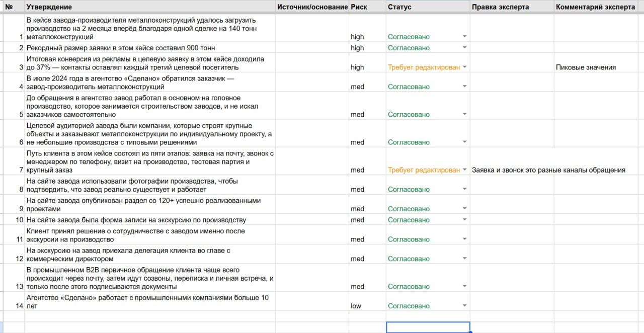Click statement about завод работал на головное производство
The image size is (644, 333).
coord(150,106)
